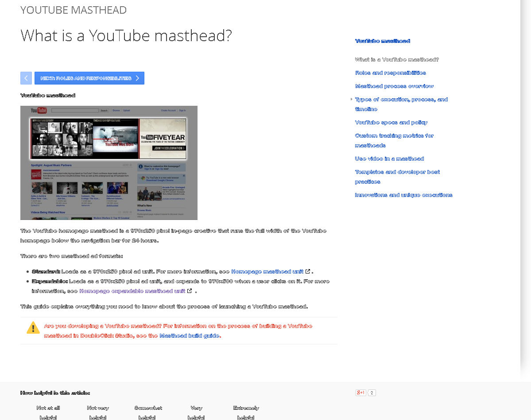Click external link icon after Homepage masthead unit
Viewport: 531px width, 420px height.
[307, 271]
